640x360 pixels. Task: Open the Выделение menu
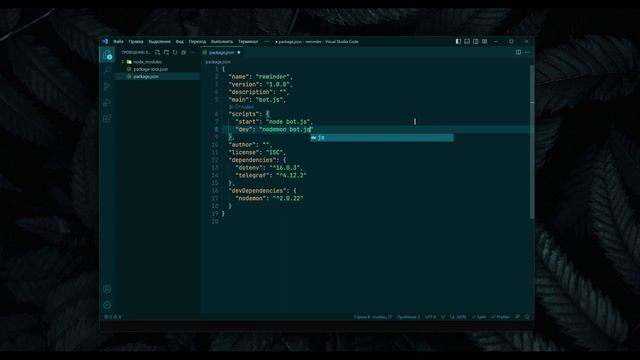click(159, 41)
